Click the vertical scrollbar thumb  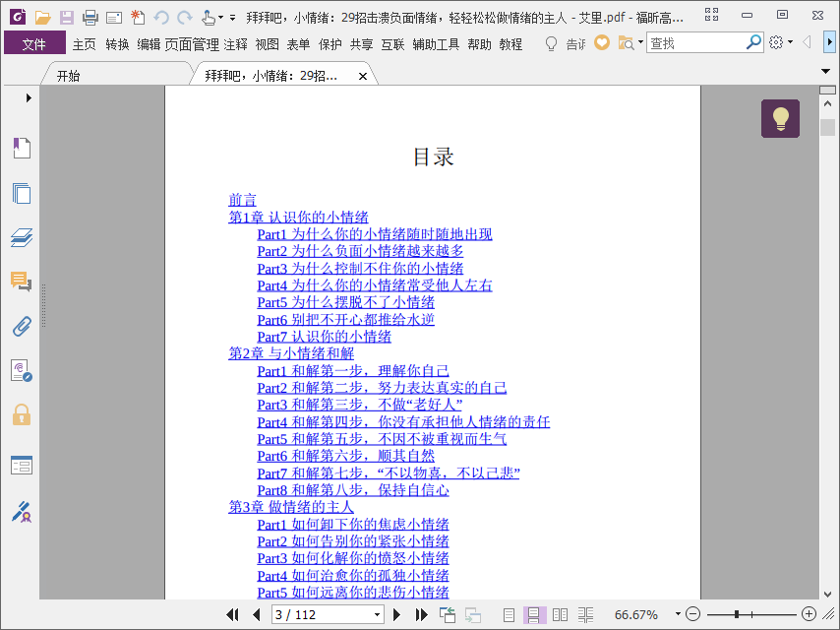(x=827, y=128)
